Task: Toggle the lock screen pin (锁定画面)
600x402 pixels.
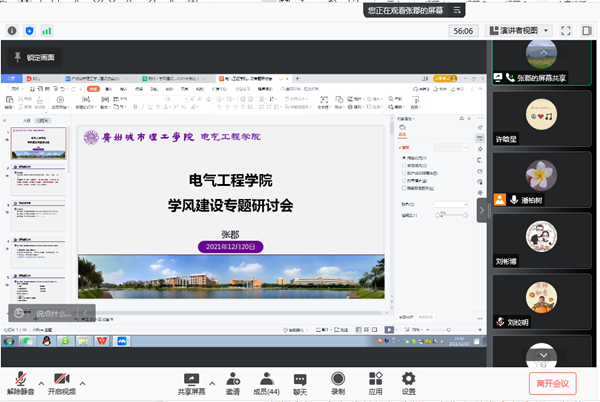Action: [x=18, y=57]
